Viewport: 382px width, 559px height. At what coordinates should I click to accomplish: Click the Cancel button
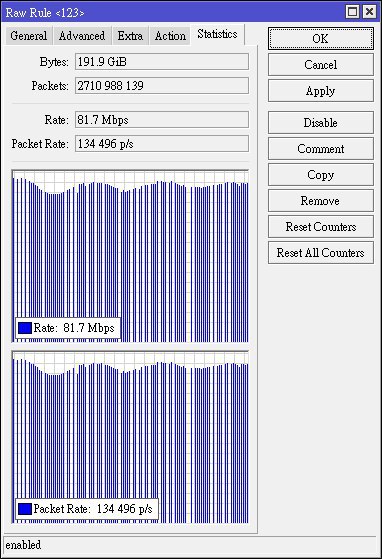[x=321, y=65]
